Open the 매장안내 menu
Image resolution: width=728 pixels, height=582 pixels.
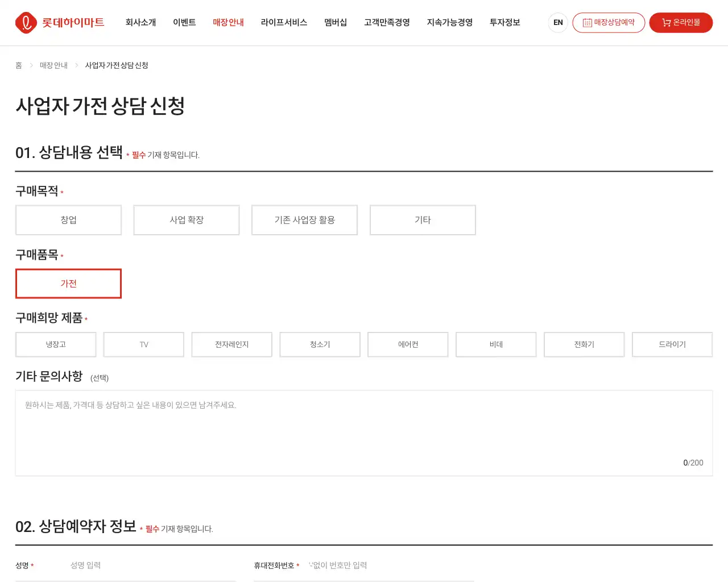pos(228,23)
